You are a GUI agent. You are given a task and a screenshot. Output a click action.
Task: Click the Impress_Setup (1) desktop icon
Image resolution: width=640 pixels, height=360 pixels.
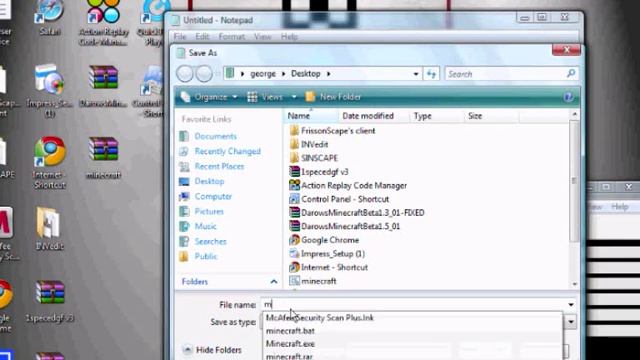point(49,80)
